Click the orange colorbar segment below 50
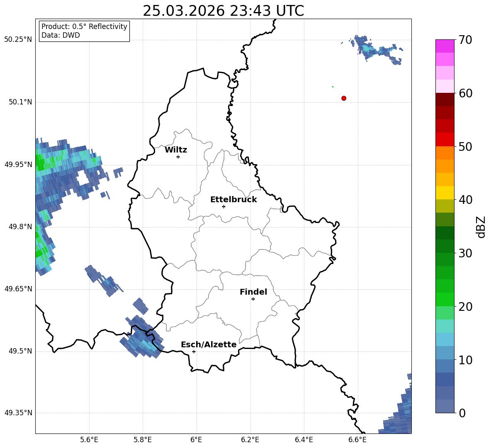This screenshot has width=491, height=448. tap(445, 153)
